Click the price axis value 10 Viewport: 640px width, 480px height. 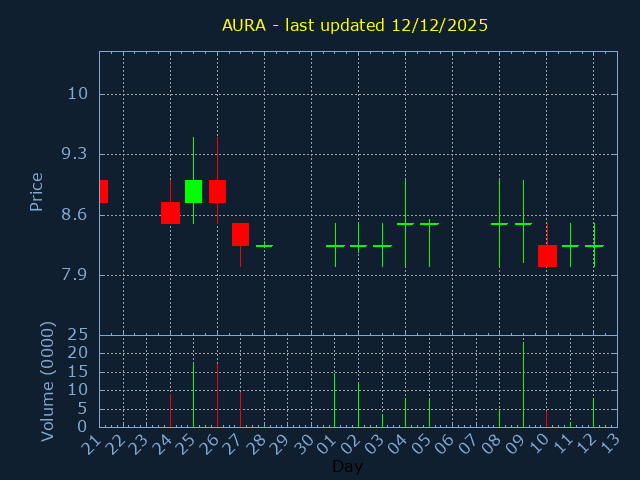click(x=78, y=94)
